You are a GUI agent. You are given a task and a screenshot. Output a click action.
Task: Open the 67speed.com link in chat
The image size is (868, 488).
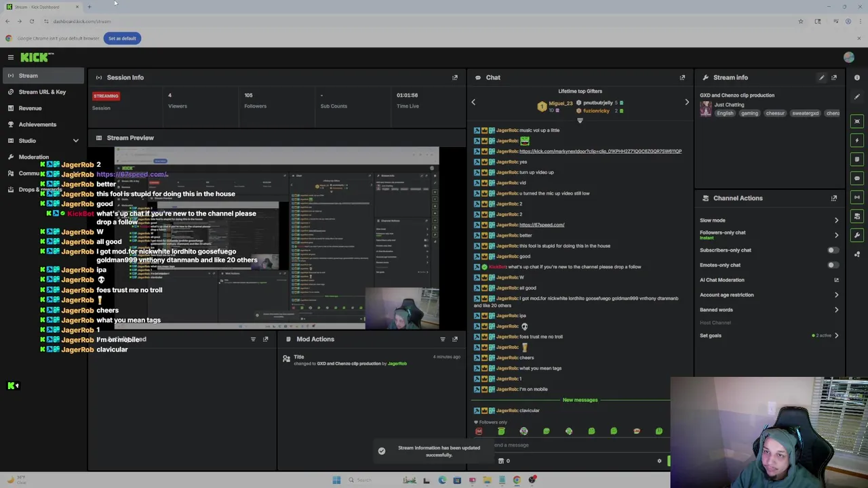(x=542, y=224)
